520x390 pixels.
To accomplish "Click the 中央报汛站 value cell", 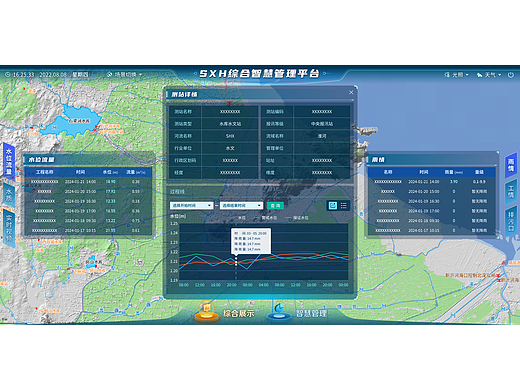I will [322, 124].
